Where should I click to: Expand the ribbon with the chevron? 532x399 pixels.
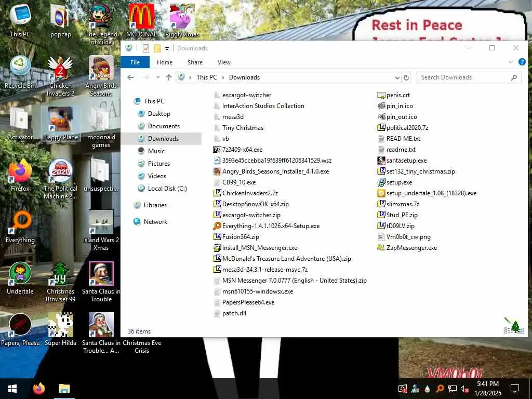(x=511, y=62)
